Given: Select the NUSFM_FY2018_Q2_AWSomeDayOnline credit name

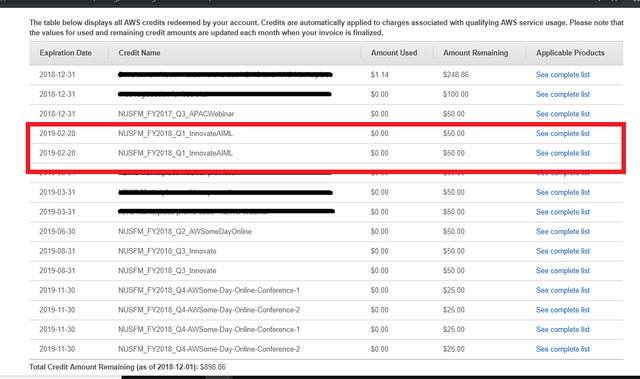Looking at the screenshot, I should (185, 231).
